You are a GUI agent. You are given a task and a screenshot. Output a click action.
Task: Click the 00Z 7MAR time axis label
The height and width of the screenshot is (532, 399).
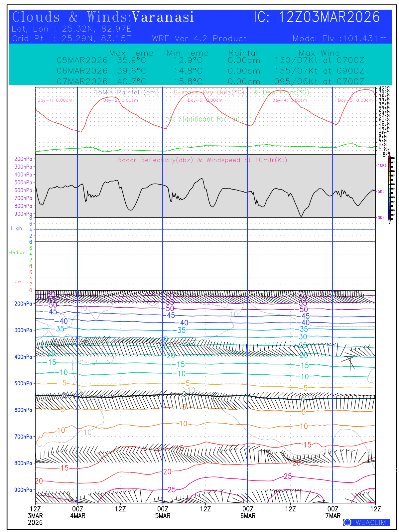coord(333,512)
